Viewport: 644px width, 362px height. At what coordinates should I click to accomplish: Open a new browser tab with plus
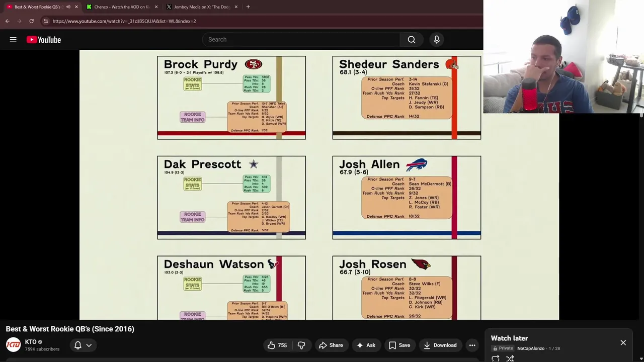248,7
